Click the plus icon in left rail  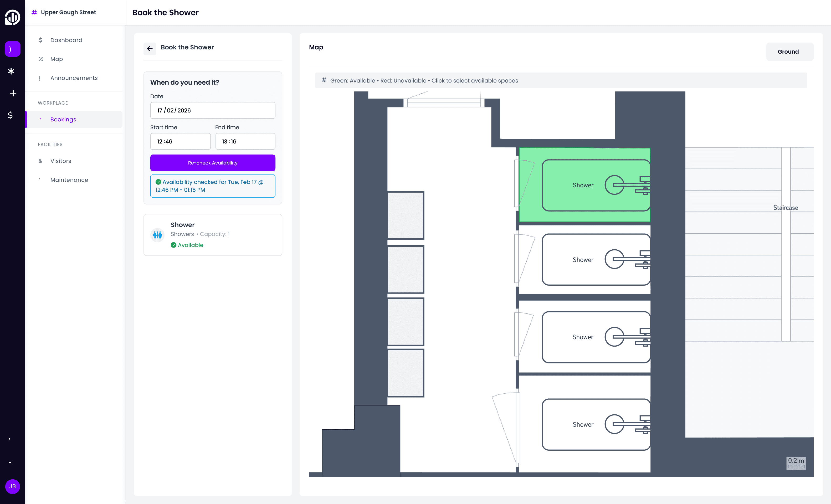point(13,93)
